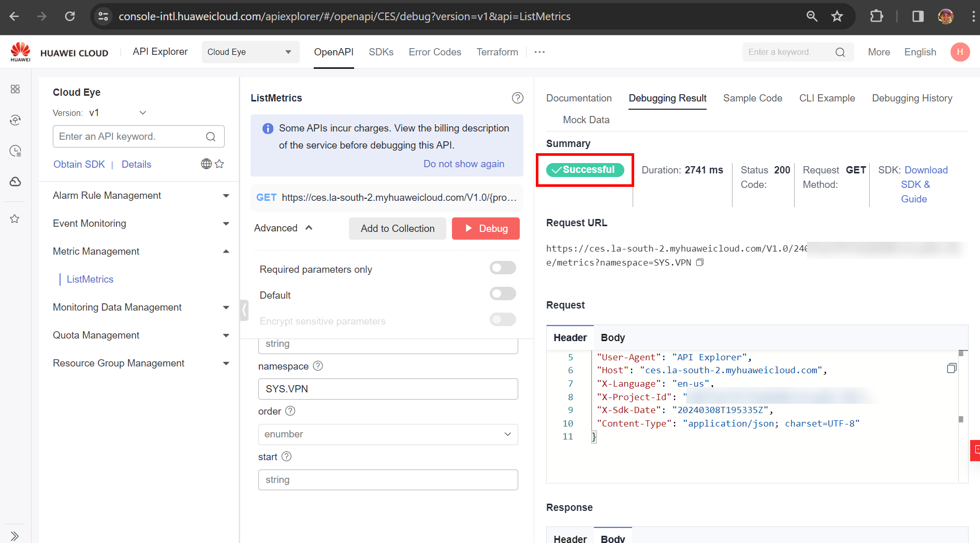Open the cloud icon in left sidebar
This screenshot has height=543, width=980.
coord(15,182)
